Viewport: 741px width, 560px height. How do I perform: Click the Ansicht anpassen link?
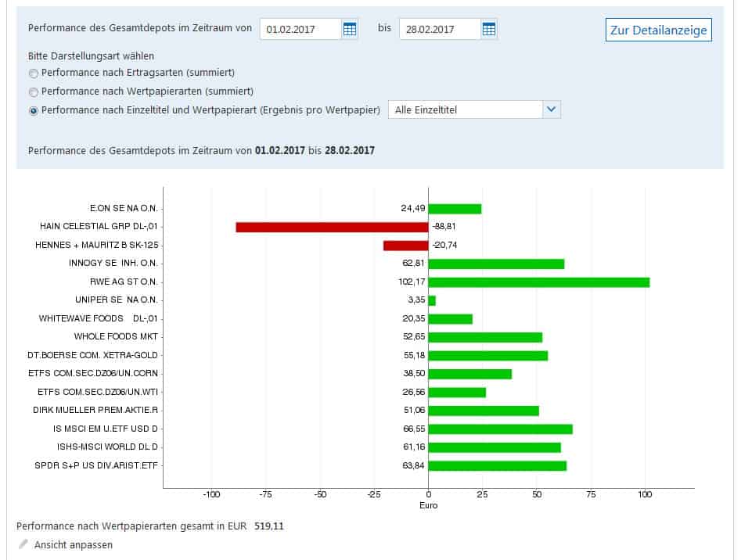(x=74, y=545)
